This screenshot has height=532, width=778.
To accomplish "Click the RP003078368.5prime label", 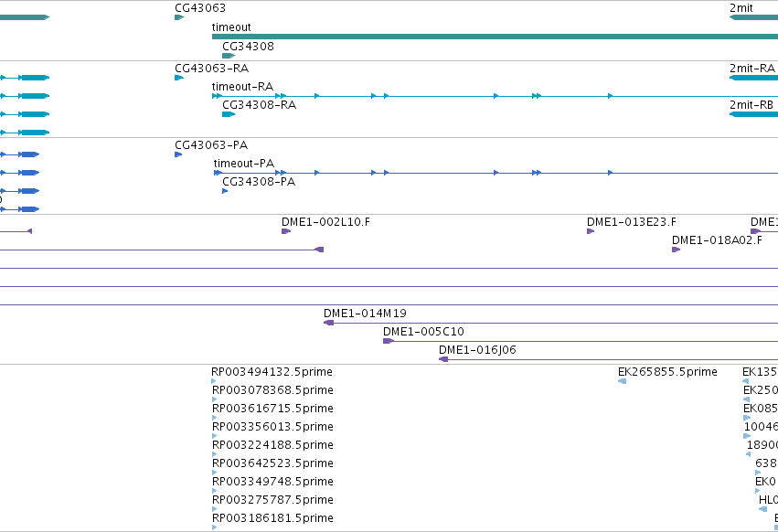I will pyautogui.click(x=272, y=390).
